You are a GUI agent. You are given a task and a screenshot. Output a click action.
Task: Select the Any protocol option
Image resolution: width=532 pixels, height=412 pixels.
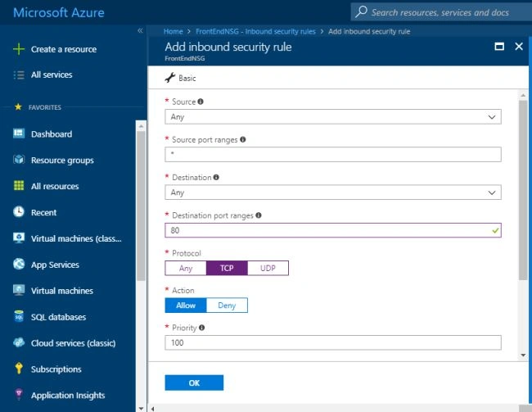pos(186,268)
